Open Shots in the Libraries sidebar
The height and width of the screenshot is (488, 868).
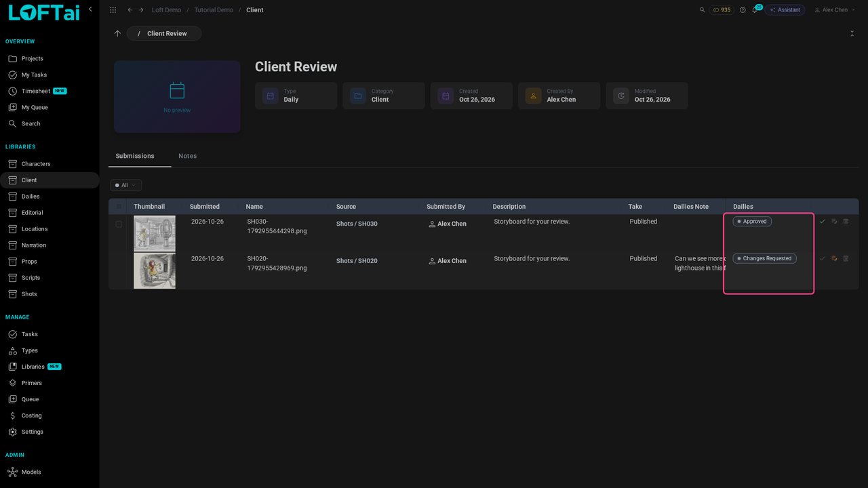point(29,294)
